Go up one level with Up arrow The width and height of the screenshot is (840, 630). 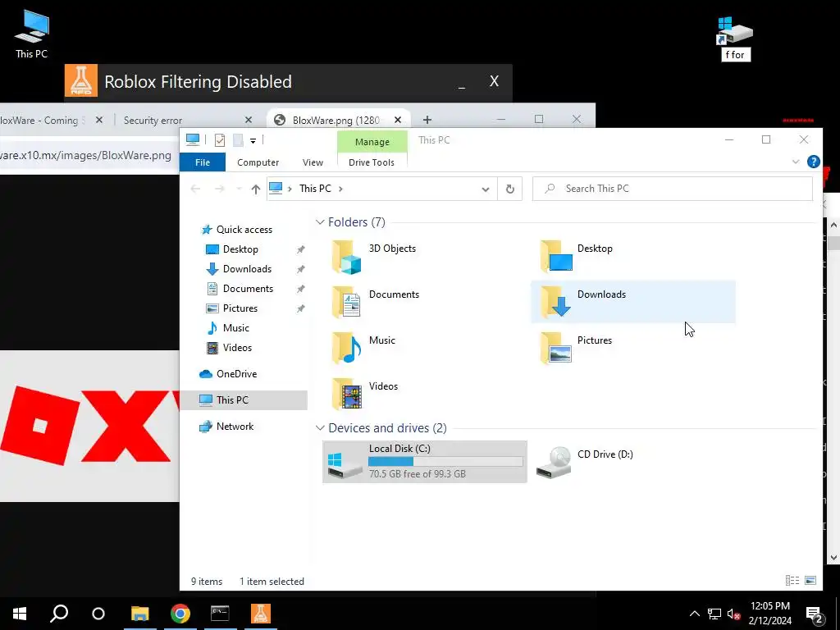(256, 189)
